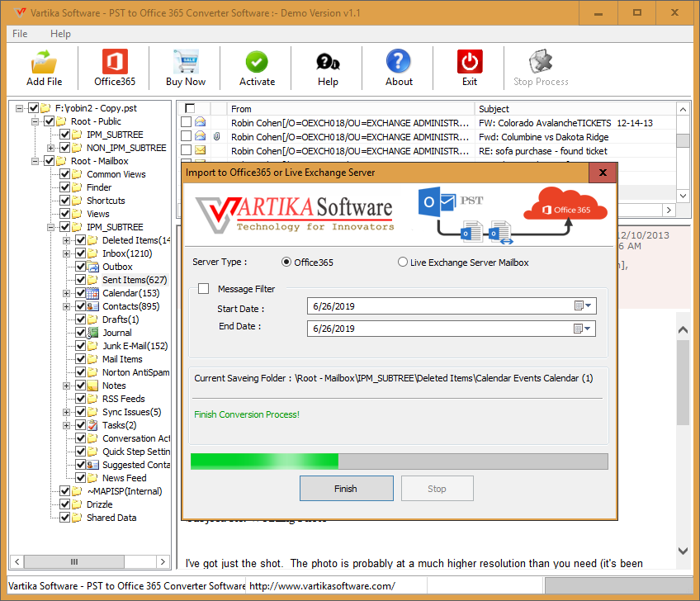Select the Live Exchange Server Mailbox radio button

click(403, 262)
